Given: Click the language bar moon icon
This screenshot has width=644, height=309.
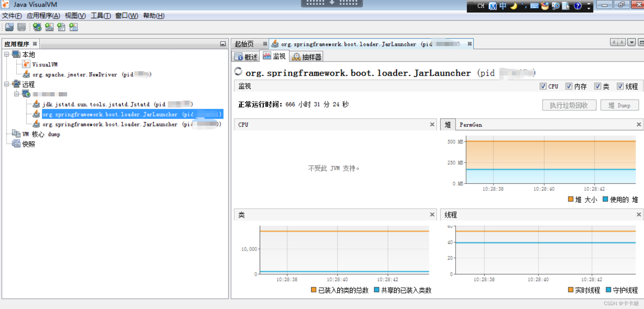Looking at the screenshot, I should click(514, 6).
